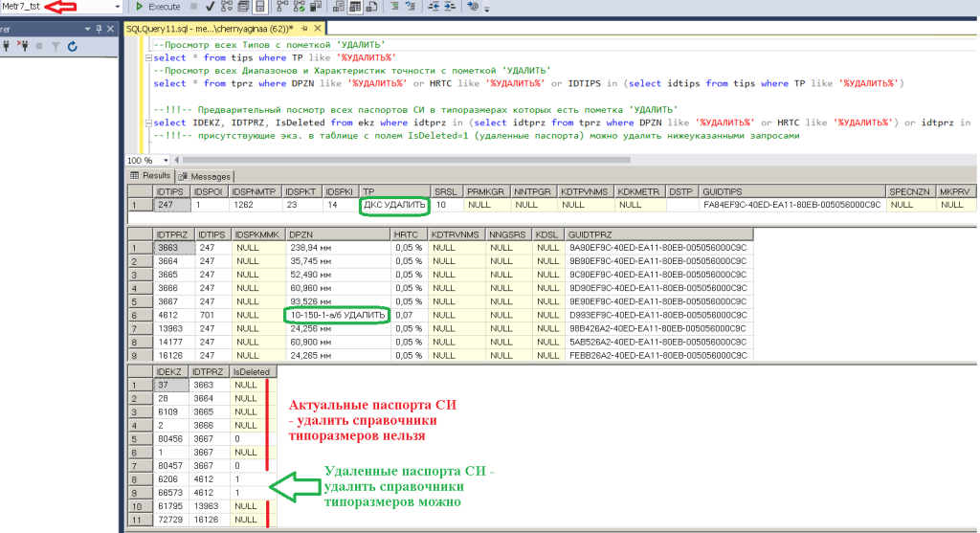Select Results to Text output mode
This screenshot has height=533, width=980.
(x=339, y=7)
